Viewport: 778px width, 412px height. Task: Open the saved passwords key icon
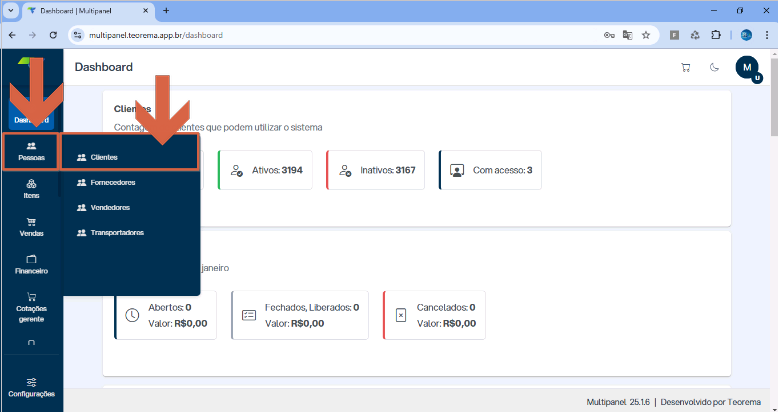(609, 35)
